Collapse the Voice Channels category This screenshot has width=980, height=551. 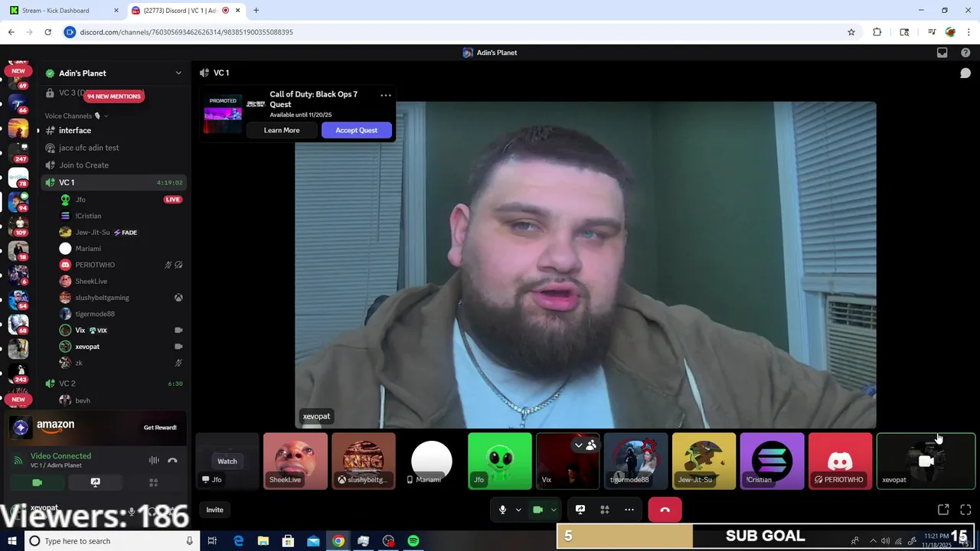tap(75, 116)
